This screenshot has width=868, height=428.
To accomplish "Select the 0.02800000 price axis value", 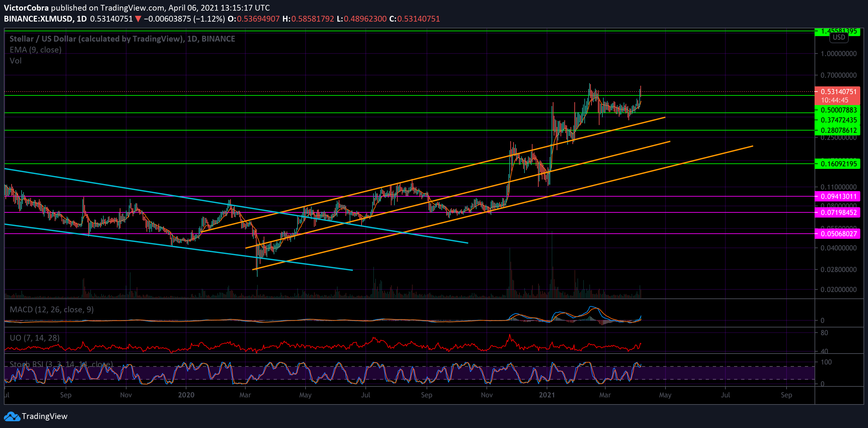I will pos(838,269).
